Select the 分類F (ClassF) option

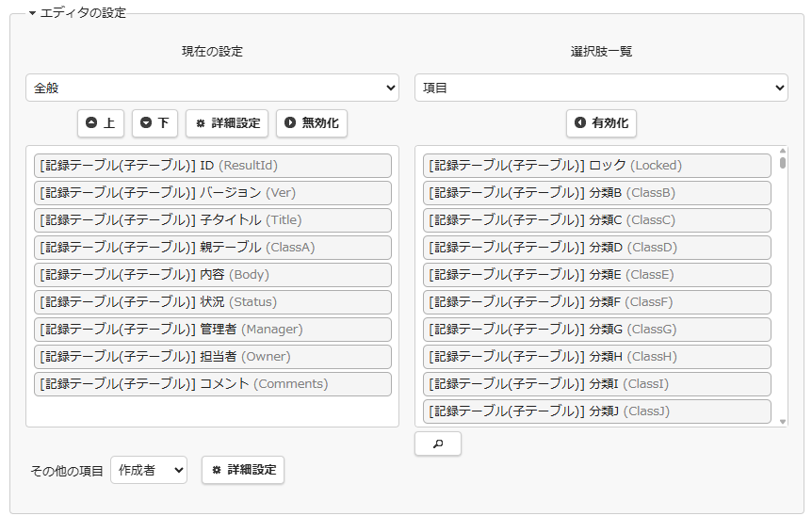597,302
